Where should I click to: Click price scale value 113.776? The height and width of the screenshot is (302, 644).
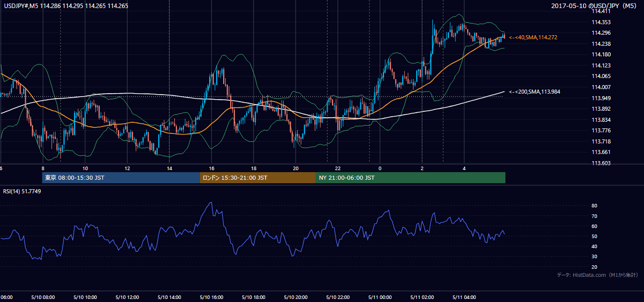(x=601, y=131)
